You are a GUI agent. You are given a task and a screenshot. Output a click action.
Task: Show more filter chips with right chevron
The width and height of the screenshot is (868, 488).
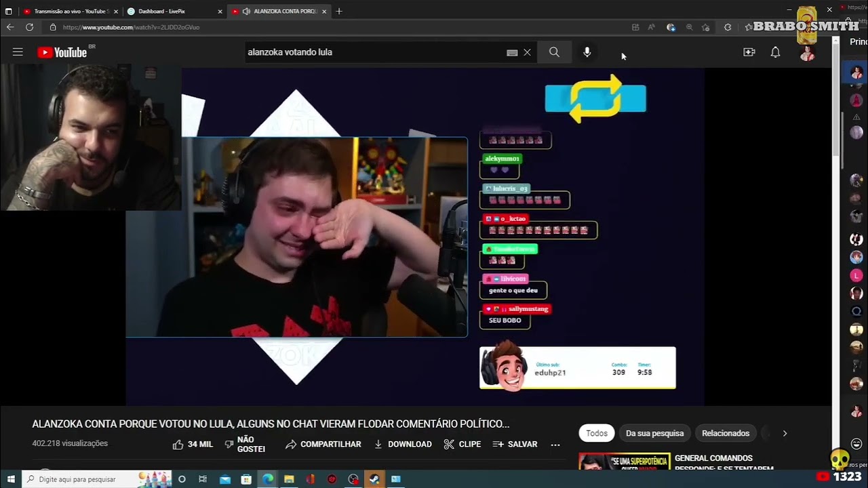785,433
